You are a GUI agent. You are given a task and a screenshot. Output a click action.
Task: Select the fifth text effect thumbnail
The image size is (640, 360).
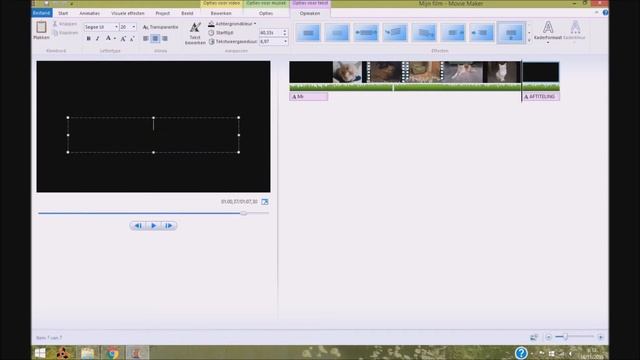pyautogui.click(x=424, y=33)
